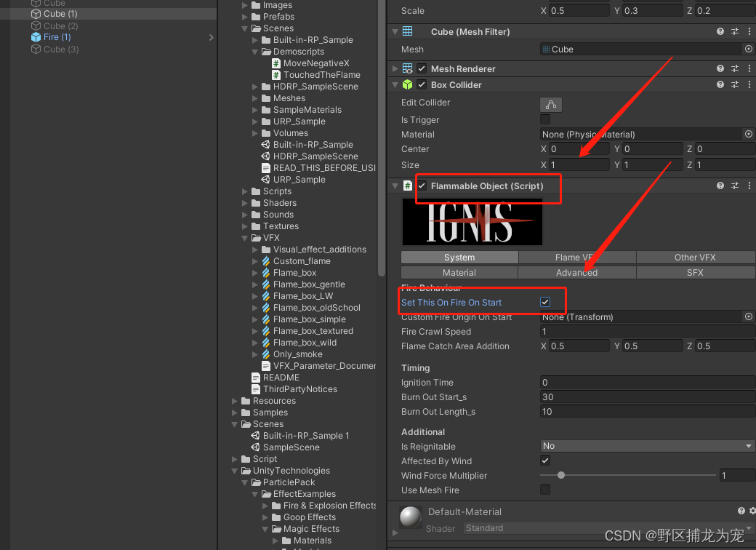Open the Physic Material object picker
Viewport: 756px width, 550px height.
[749, 135]
